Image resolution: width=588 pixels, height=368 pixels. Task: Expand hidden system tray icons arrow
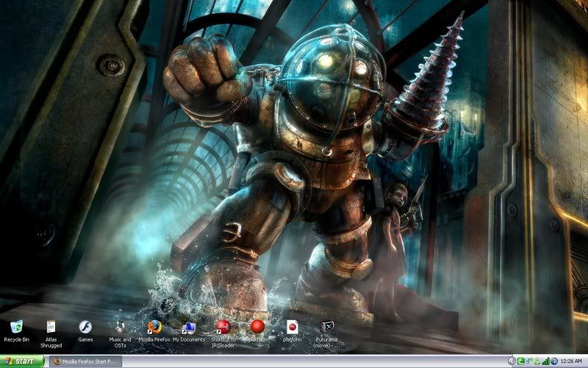click(512, 361)
